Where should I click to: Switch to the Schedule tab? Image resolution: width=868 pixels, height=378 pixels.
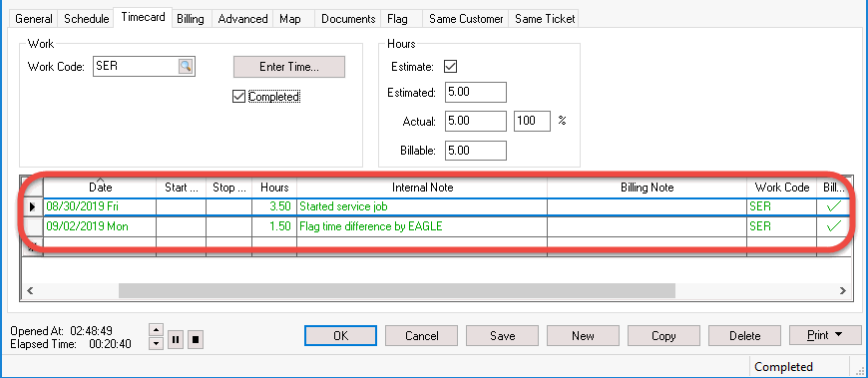87,19
